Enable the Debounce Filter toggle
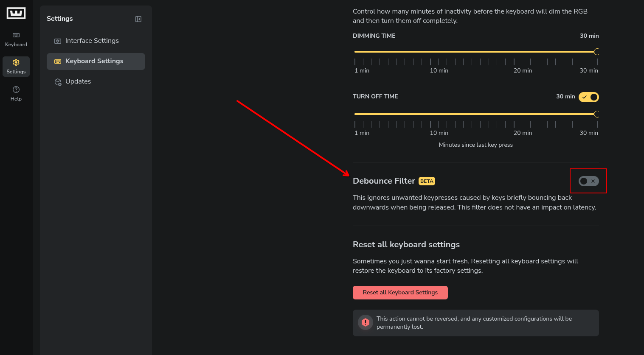Viewport: 644px width, 355px height. coord(588,181)
